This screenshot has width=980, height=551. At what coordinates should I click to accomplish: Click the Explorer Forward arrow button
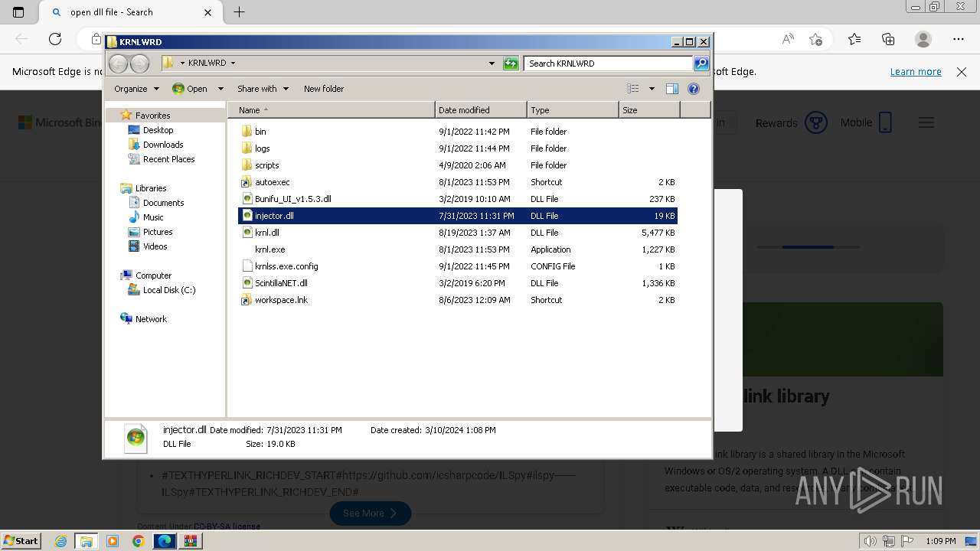(139, 64)
